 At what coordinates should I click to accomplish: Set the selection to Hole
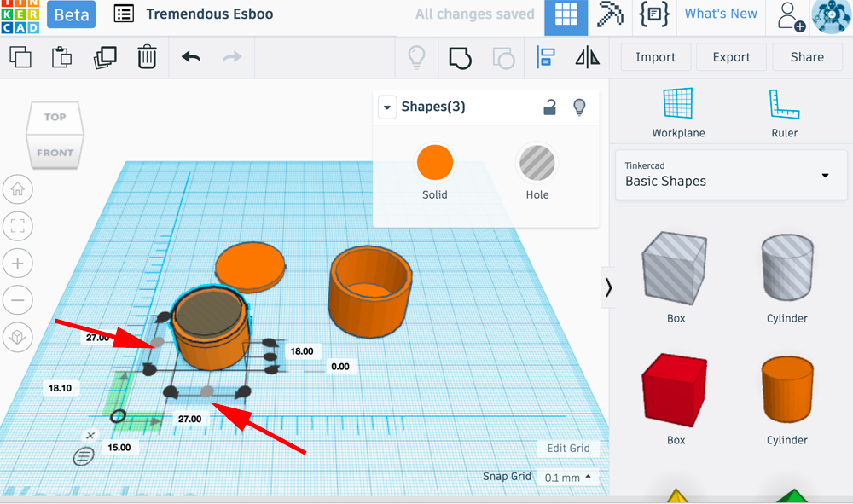pos(537,163)
